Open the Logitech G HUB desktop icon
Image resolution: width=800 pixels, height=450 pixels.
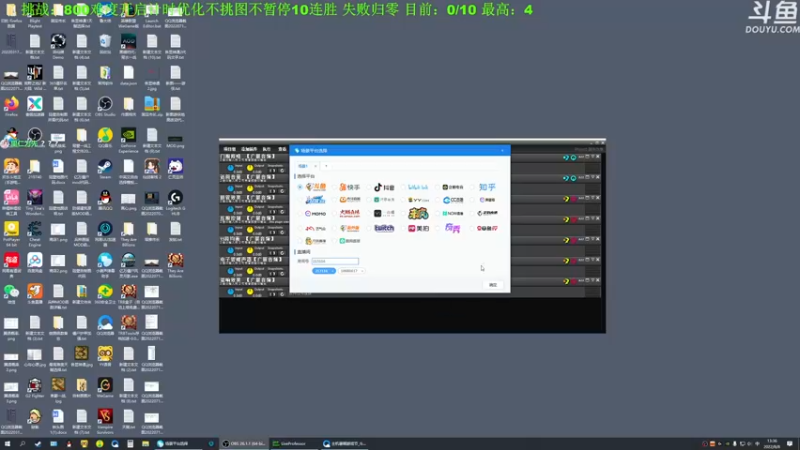coord(175,202)
